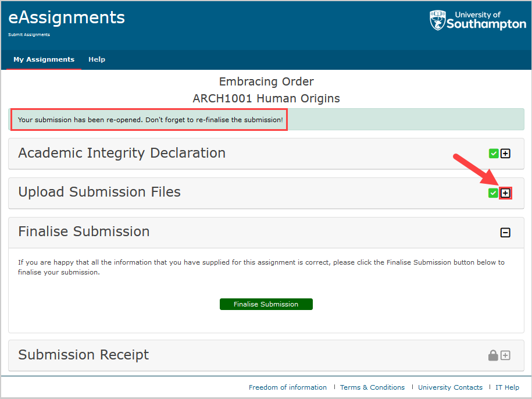Click the re-opened submission notification banner
532x399 pixels.
tap(149, 119)
